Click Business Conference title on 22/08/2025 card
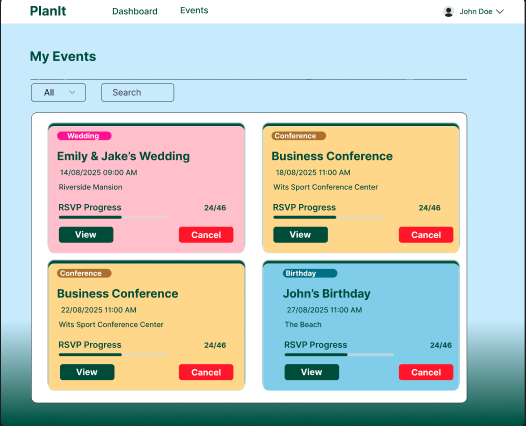 pos(118,294)
